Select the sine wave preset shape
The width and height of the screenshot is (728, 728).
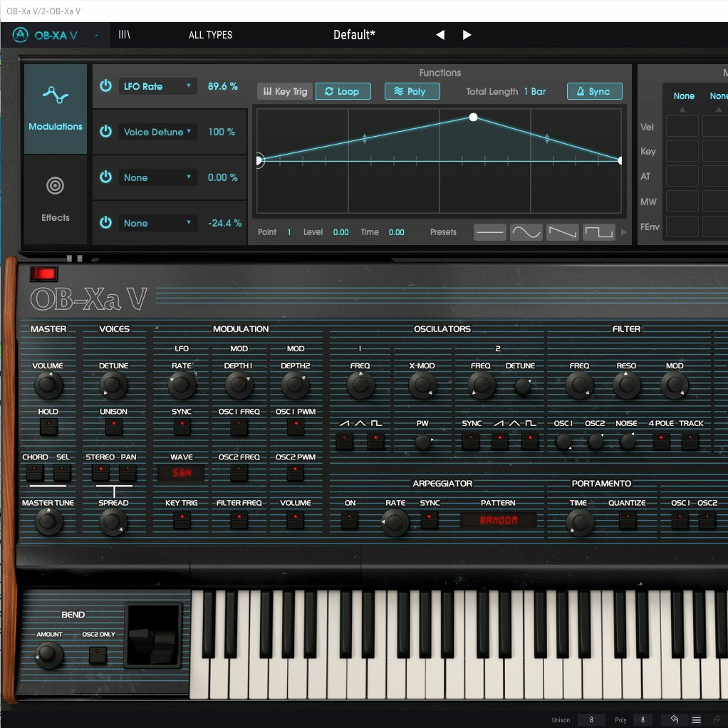pyautogui.click(x=526, y=232)
